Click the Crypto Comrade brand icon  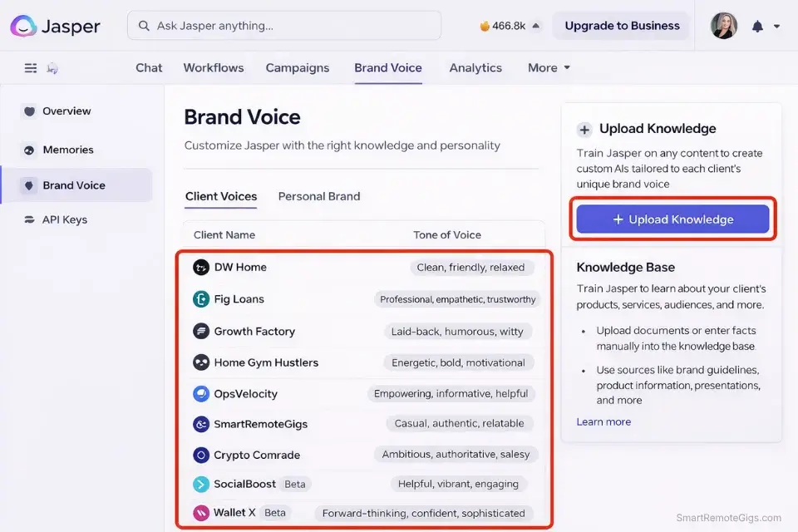[200, 455]
